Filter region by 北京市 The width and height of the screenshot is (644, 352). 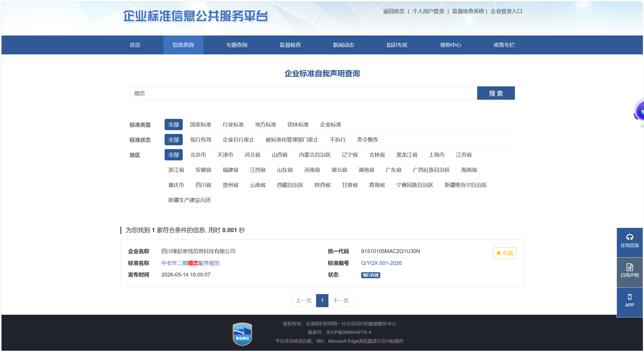(198, 155)
